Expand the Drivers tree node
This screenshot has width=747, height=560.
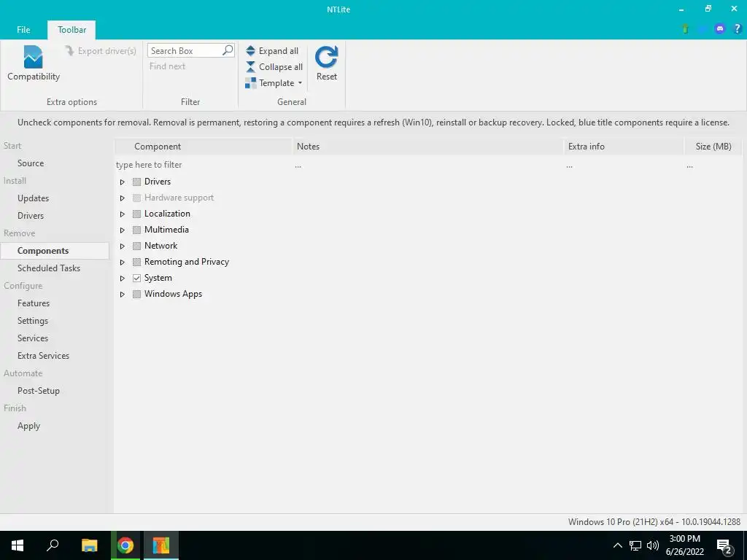pyautogui.click(x=123, y=182)
